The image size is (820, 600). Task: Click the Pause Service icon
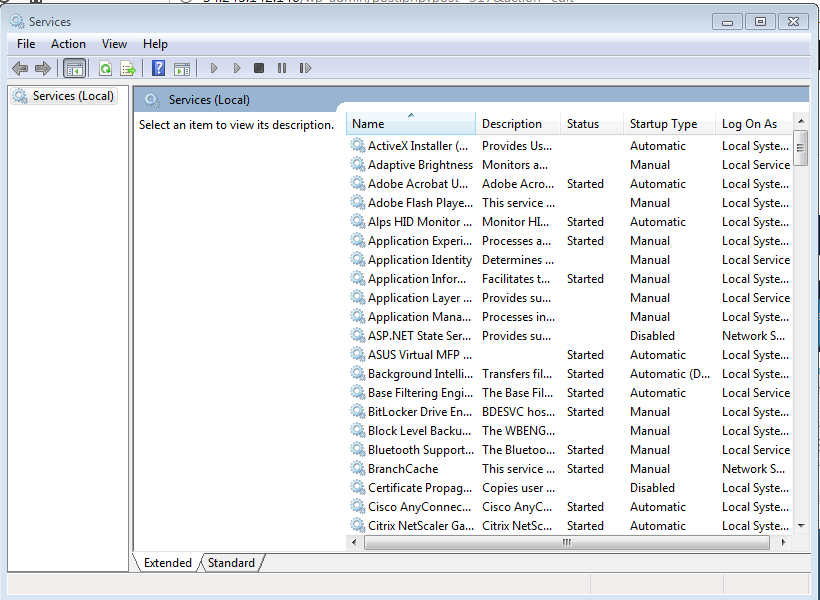tap(281, 68)
